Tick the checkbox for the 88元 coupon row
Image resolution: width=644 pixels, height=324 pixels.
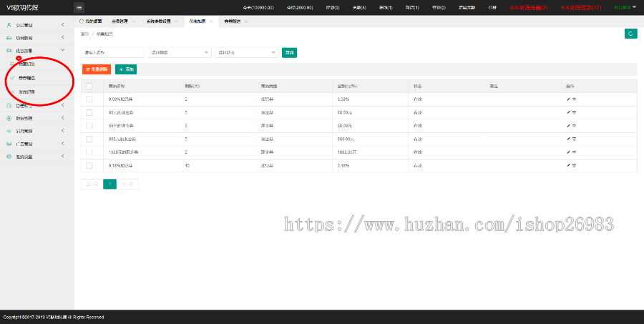tap(89, 112)
